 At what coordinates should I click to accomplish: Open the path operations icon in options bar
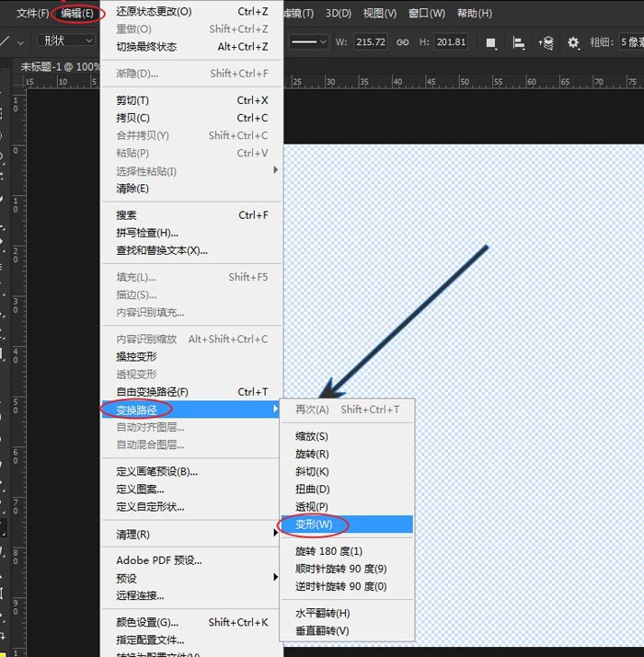click(491, 42)
